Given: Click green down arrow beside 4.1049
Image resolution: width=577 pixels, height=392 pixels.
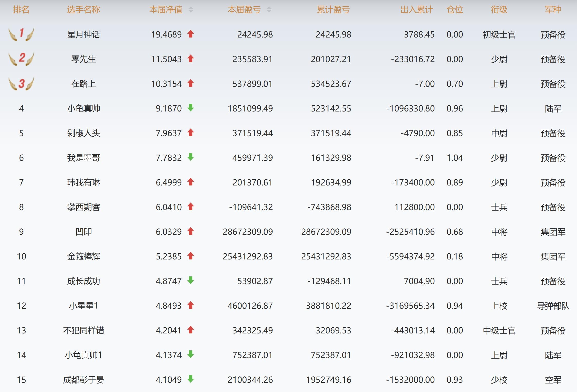Looking at the screenshot, I should coord(190,379).
